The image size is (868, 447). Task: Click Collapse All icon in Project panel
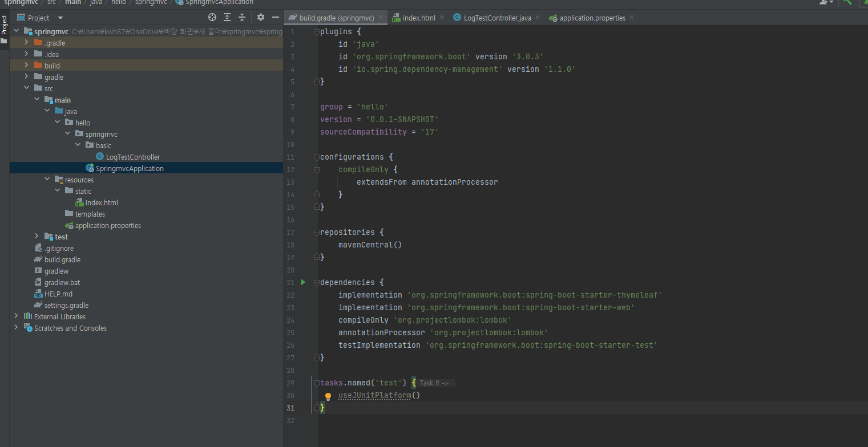(x=242, y=18)
